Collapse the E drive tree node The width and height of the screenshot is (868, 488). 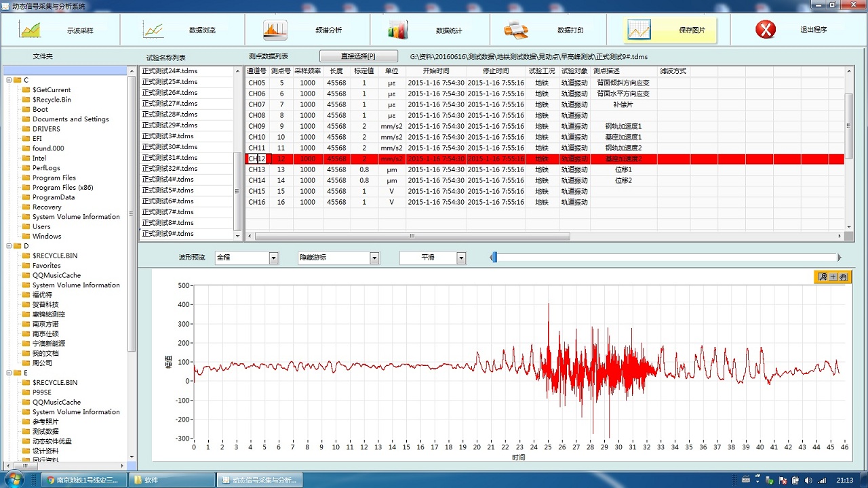click(x=9, y=373)
